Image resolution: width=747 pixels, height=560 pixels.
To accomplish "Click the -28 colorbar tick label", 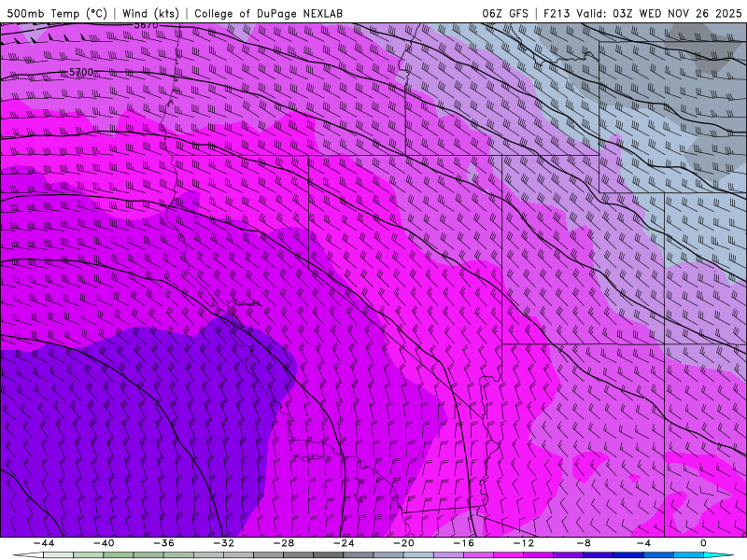I will coord(284,543).
